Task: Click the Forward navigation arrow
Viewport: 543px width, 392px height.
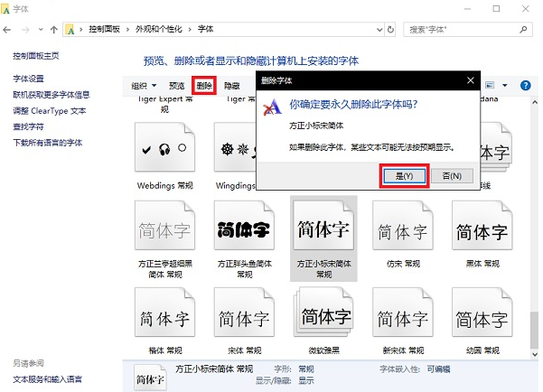Action: (25, 30)
